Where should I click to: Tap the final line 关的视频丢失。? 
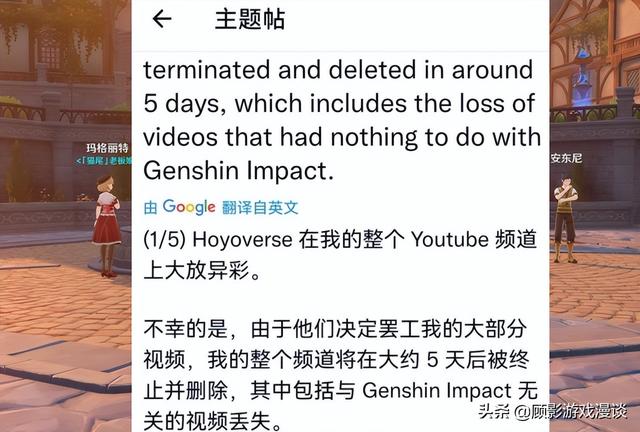coord(213,421)
